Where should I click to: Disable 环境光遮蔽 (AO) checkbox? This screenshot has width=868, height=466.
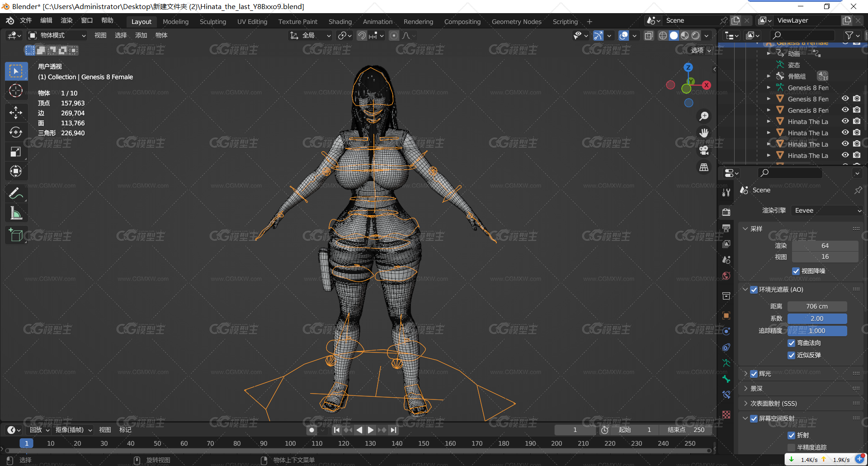pos(754,290)
